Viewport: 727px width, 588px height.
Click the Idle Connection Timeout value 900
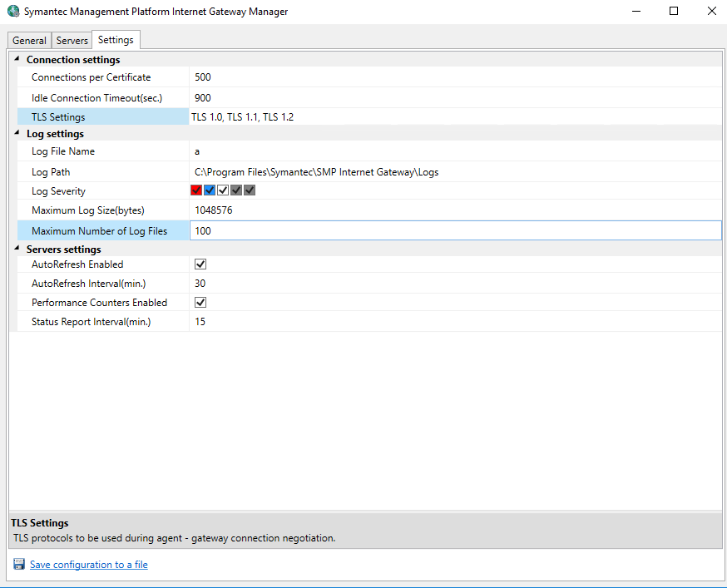455,98
